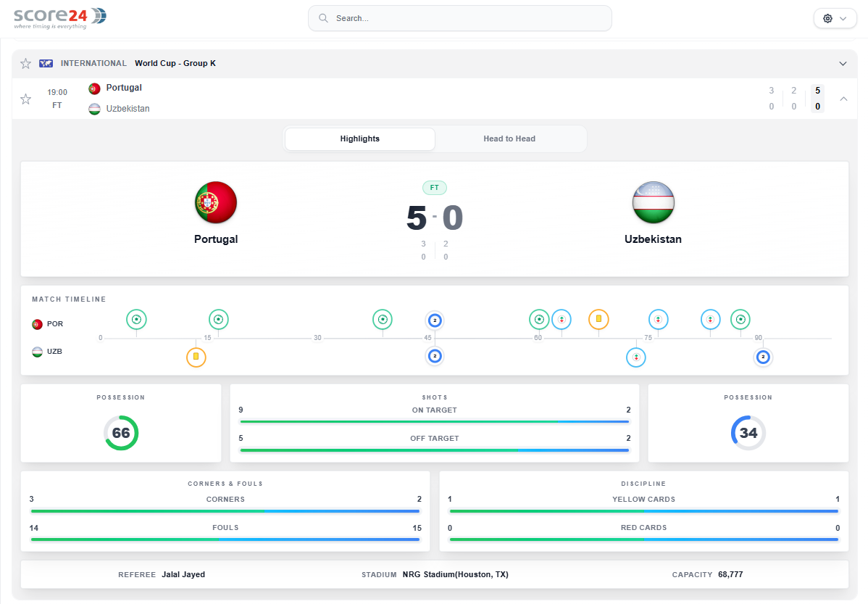The image size is (868, 604).
Task: Click inside the Search field
Action: click(x=460, y=18)
